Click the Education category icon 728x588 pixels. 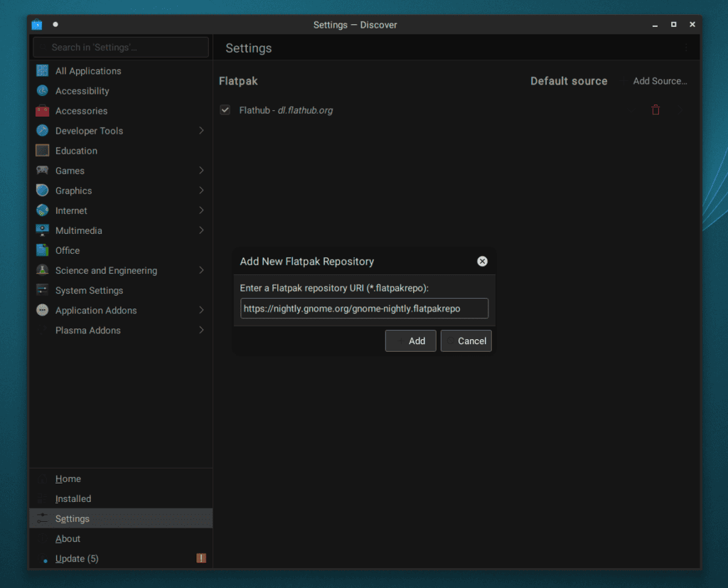point(43,151)
